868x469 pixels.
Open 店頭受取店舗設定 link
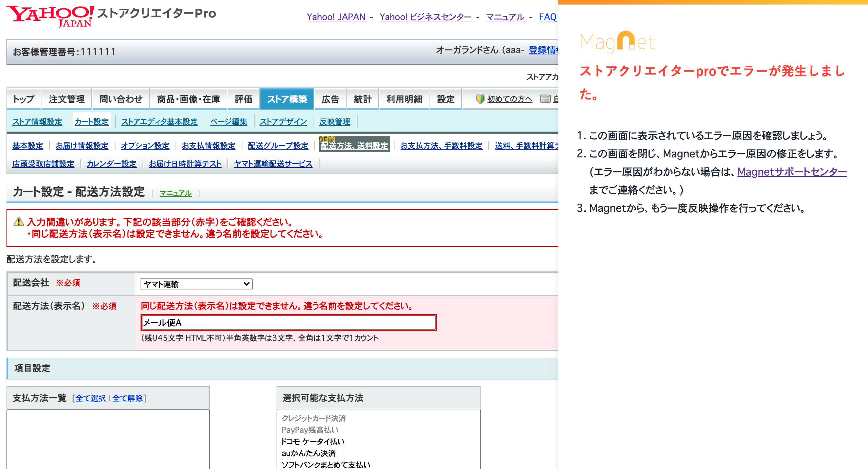[x=43, y=164]
